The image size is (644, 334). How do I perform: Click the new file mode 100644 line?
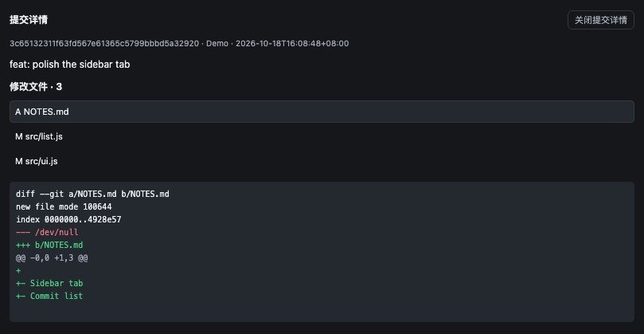pos(64,206)
